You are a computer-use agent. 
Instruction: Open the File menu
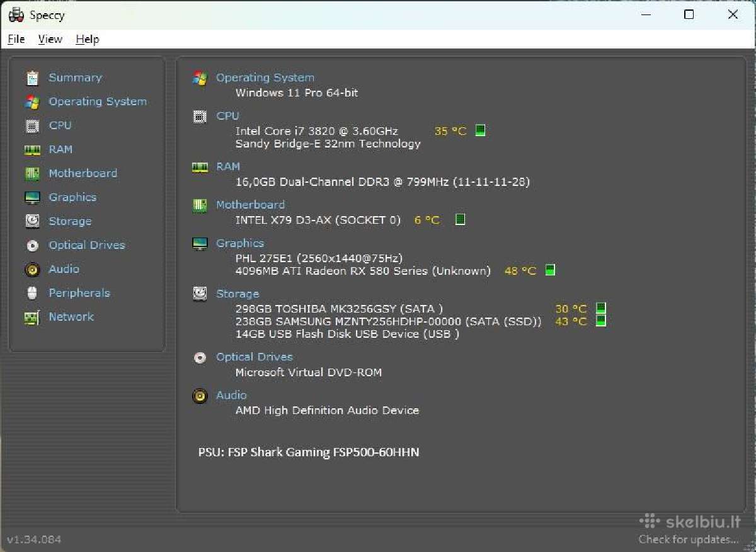[16, 39]
